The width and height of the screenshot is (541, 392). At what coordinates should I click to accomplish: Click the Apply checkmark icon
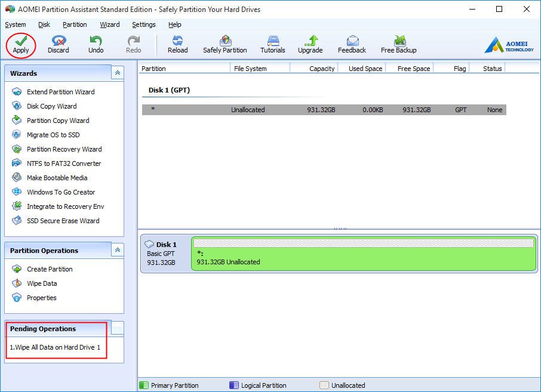pos(21,41)
